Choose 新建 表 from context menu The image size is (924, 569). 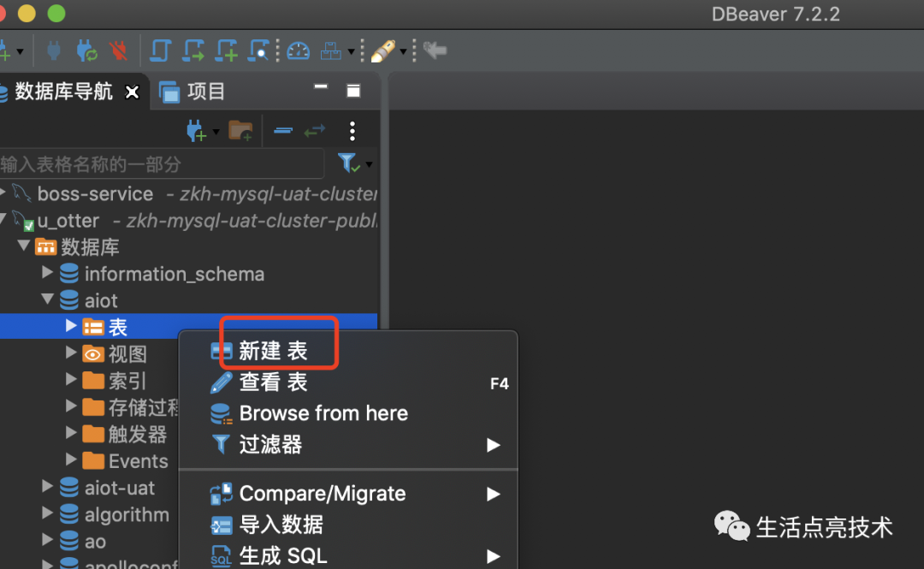click(x=348, y=351)
